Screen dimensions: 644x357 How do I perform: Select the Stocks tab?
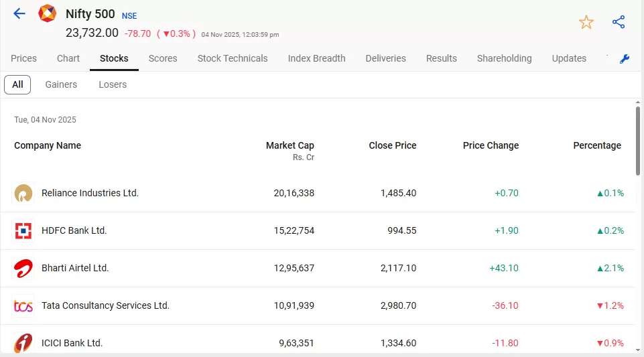(x=114, y=58)
